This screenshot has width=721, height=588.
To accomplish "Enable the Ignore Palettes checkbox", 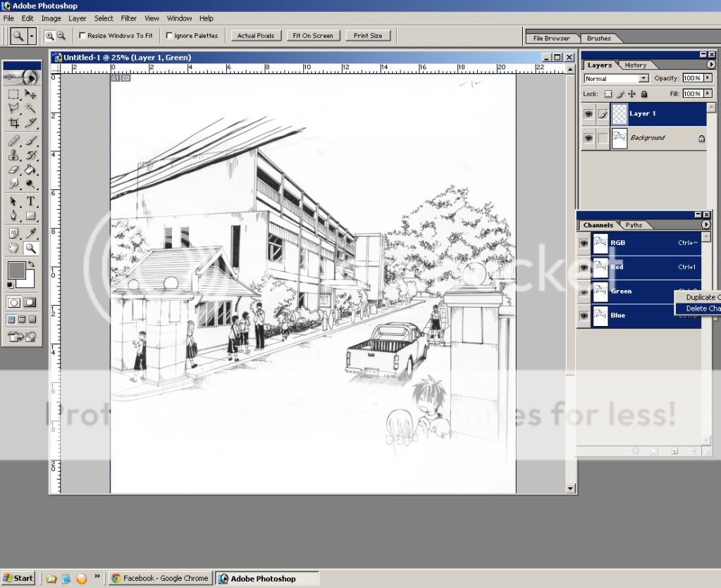I will point(169,35).
